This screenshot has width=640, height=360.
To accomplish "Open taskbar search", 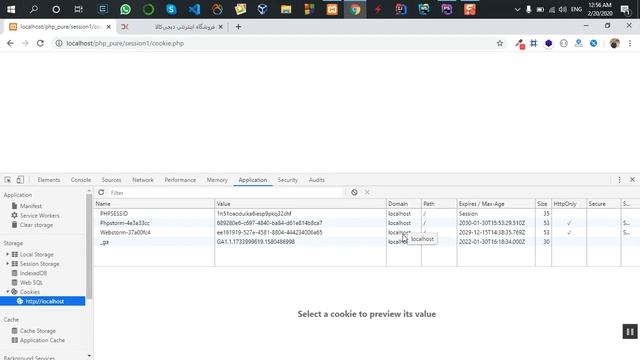I will pos(33,9).
